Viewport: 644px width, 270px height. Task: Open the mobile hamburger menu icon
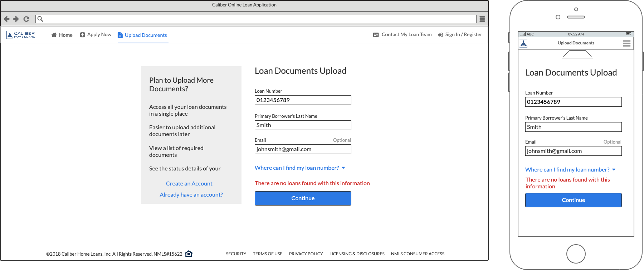point(626,43)
